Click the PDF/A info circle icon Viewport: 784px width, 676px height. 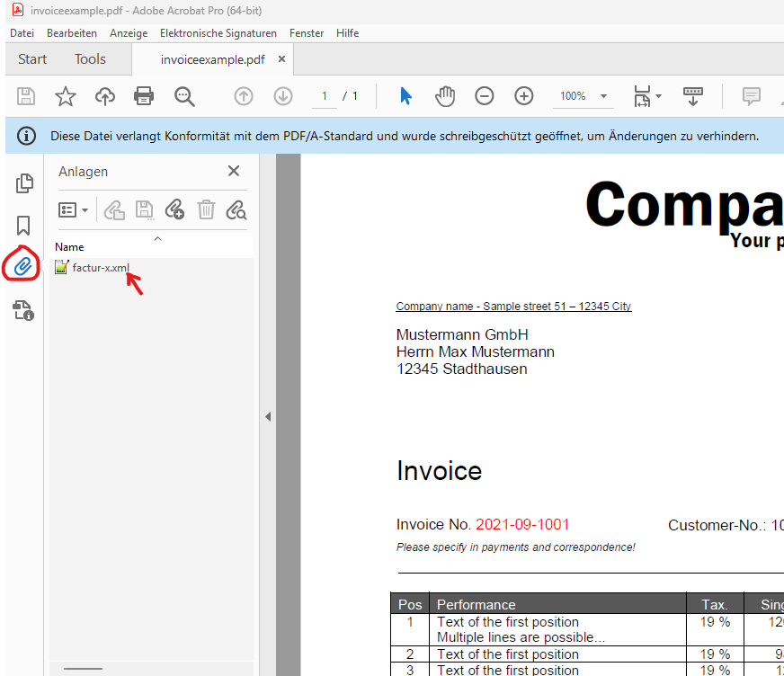coord(26,136)
